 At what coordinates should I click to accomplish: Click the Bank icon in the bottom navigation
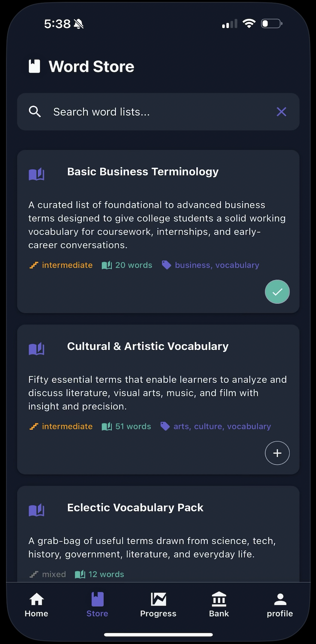pyautogui.click(x=219, y=603)
